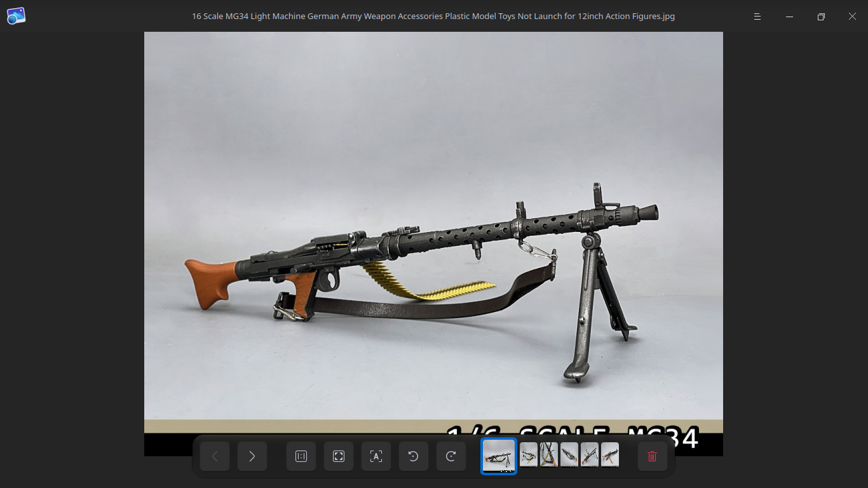The width and height of the screenshot is (868, 488).
Task: Close the image viewer window
Action: (x=852, y=17)
